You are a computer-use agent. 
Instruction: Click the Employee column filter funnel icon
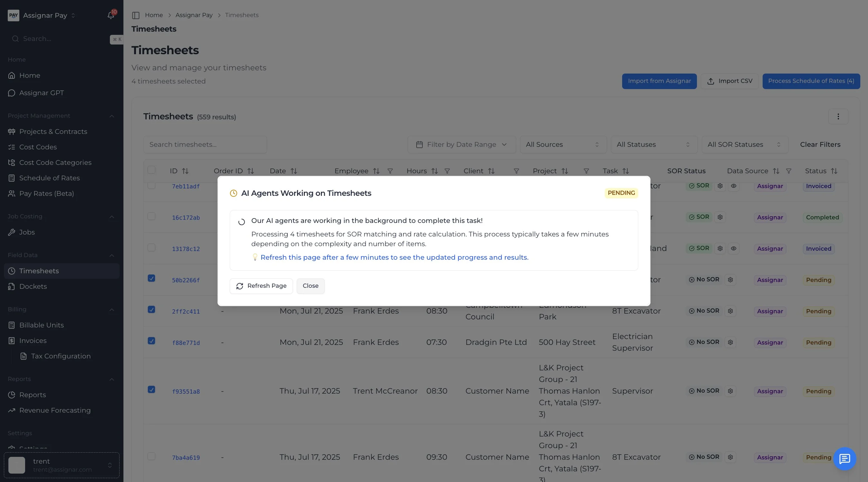390,171
